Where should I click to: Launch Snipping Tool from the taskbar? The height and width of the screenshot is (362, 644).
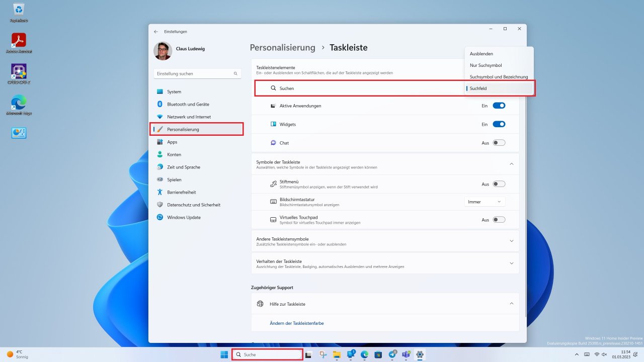[x=323, y=354]
